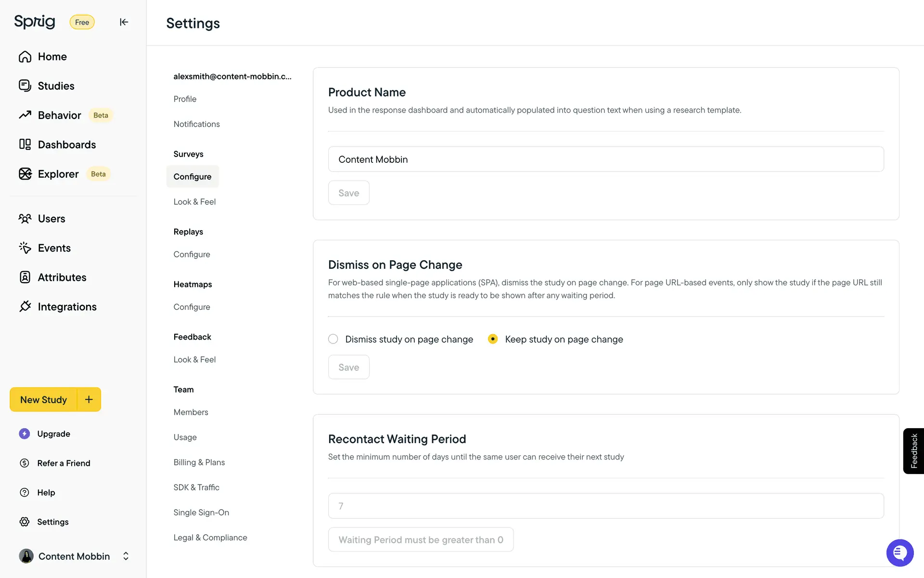This screenshot has width=924, height=578.
Task: Open the chat support bubble icon
Action: pos(899,552)
